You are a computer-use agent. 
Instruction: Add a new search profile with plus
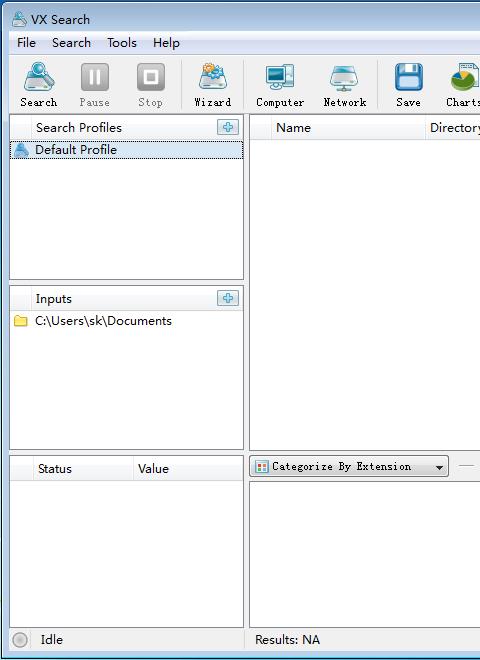pos(228,127)
